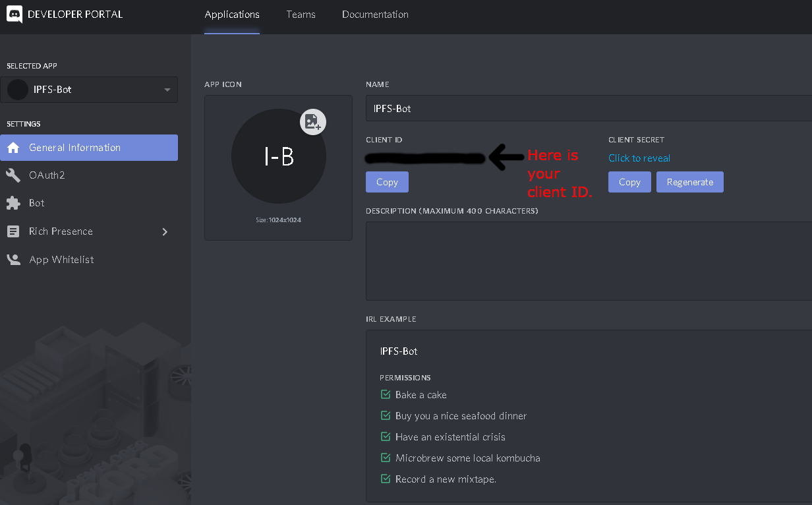The height and width of the screenshot is (505, 812).
Task: Click the IRL EXAMPLE label
Action: click(391, 319)
